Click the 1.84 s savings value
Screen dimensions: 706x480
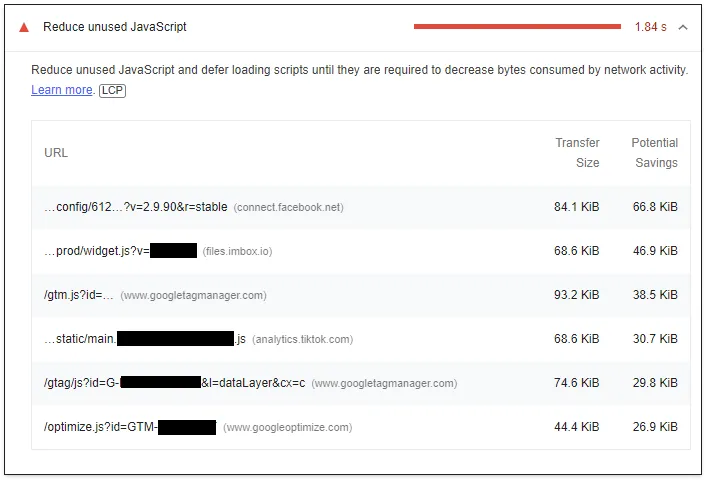tap(650, 27)
